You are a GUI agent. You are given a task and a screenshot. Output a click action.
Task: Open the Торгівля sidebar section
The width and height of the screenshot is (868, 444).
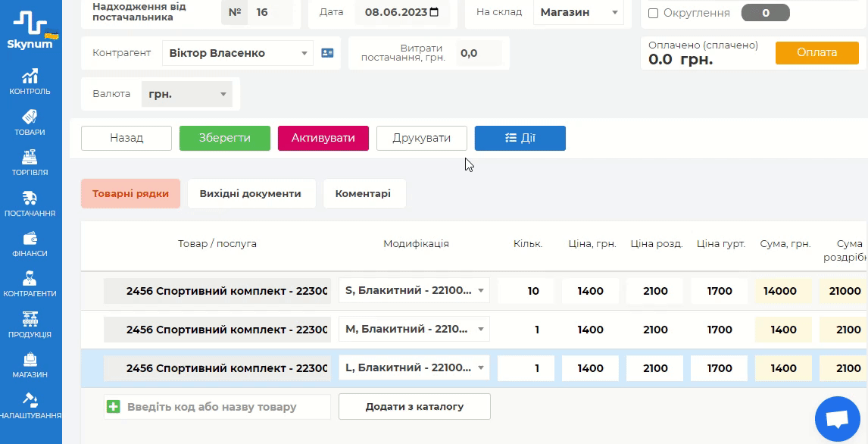coord(30,163)
